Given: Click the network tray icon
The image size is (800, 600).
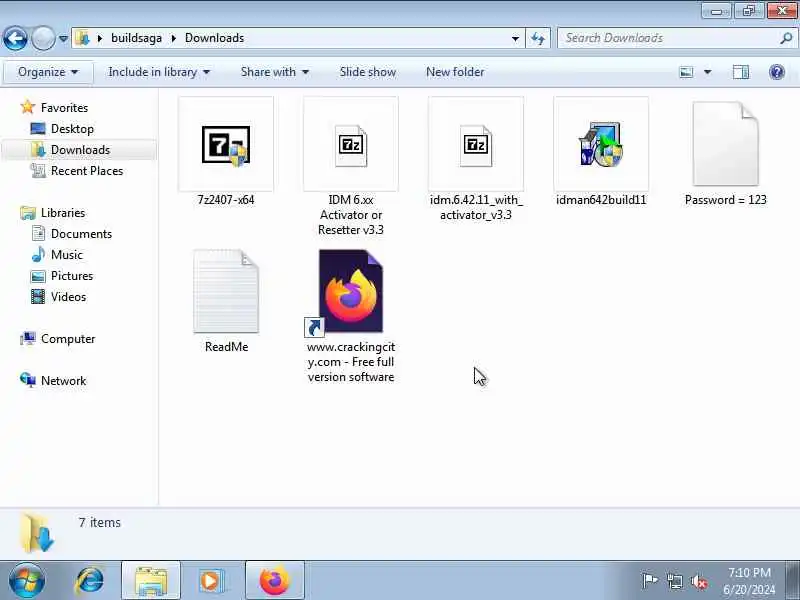Looking at the screenshot, I should [x=674, y=581].
